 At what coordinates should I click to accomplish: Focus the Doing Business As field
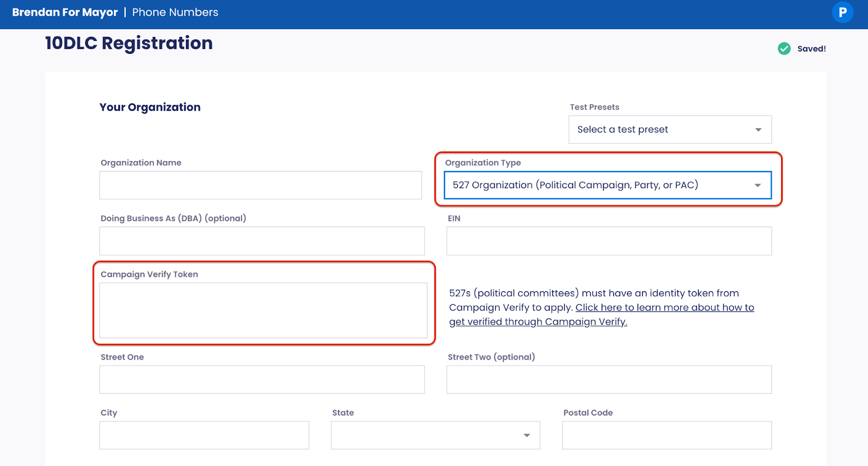262,241
